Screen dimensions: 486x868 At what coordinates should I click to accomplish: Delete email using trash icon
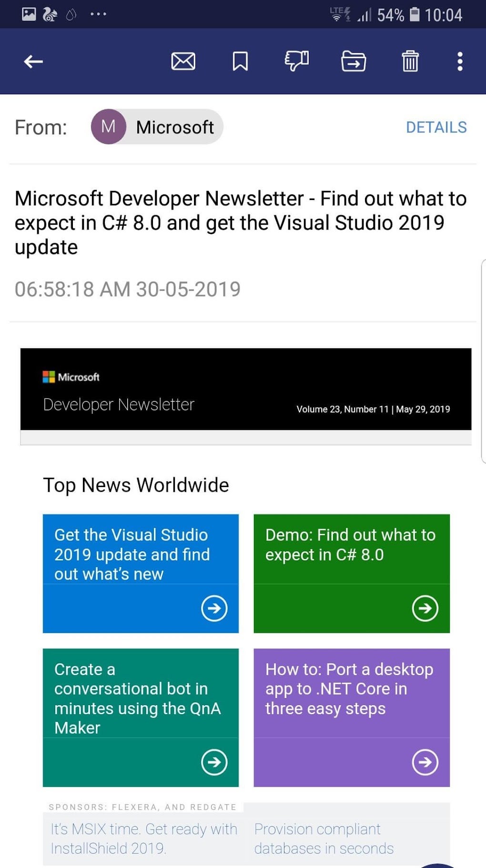410,61
